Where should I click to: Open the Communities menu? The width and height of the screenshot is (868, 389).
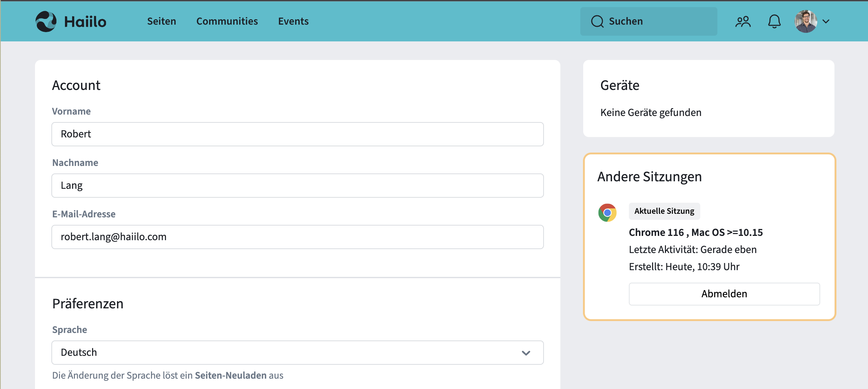pos(227,21)
